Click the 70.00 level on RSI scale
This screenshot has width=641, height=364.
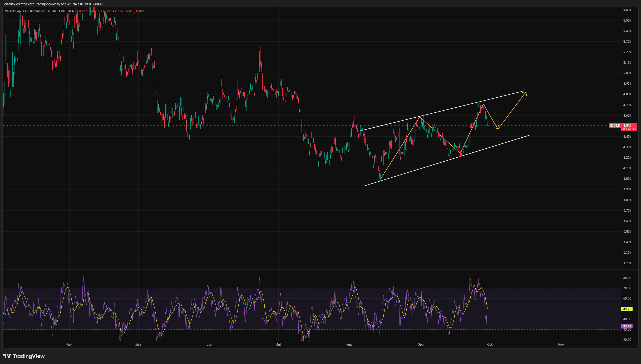click(x=627, y=288)
